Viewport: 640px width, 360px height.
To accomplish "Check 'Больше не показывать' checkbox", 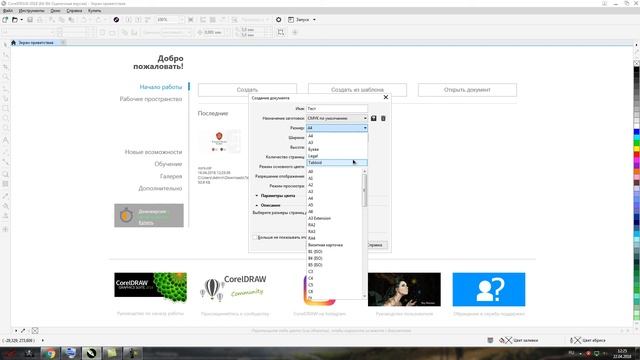I will (255, 237).
